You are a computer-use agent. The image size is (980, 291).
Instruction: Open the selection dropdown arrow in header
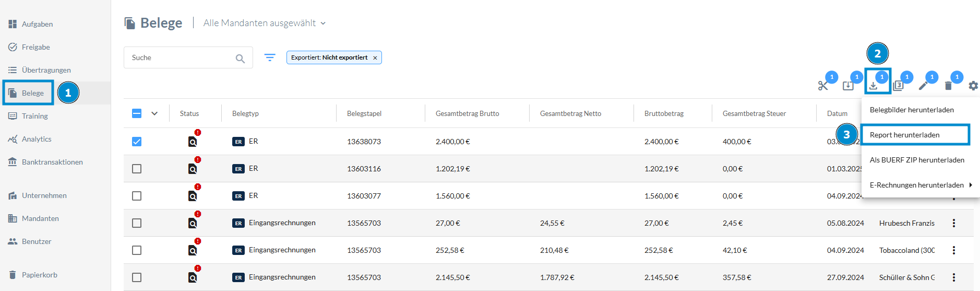point(154,113)
